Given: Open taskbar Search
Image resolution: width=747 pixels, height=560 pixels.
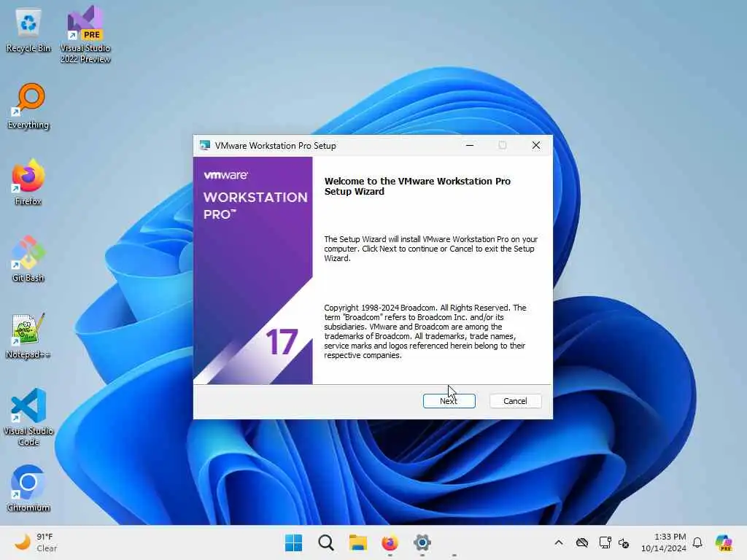Looking at the screenshot, I should tap(326, 542).
